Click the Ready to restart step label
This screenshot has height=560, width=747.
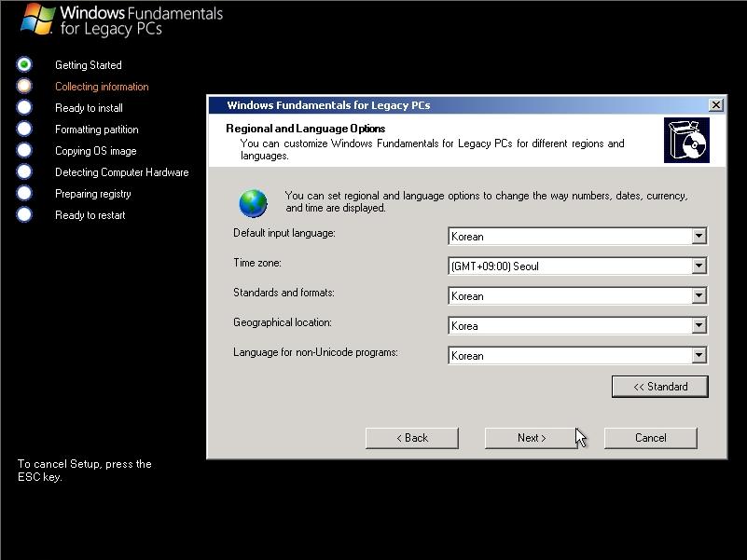[90, 215]
